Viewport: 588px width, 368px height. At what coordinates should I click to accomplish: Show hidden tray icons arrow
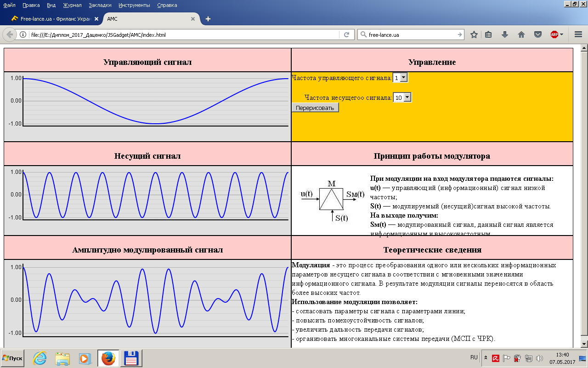click(486, 357)
